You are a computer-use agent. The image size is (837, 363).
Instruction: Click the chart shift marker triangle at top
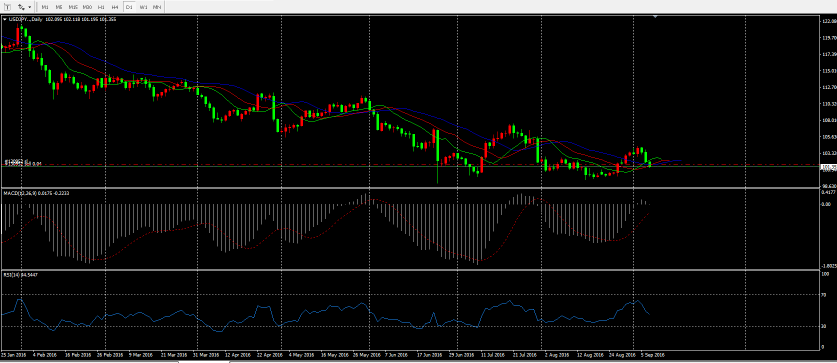(x=655, y=17)
